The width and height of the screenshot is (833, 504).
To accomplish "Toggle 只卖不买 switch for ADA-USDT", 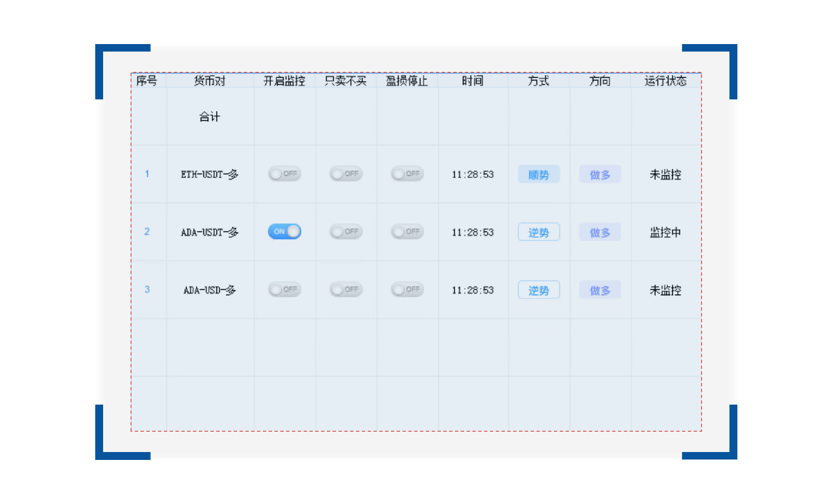I will (346, 232).
